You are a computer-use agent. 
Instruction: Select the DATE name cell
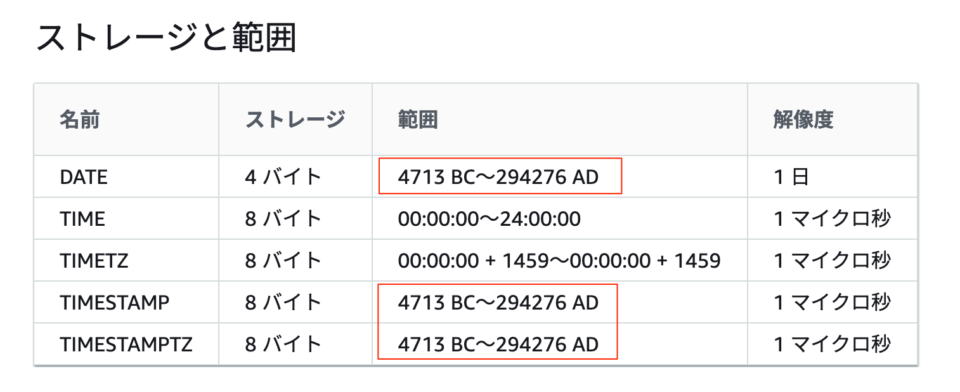click(x=84, y=178)
